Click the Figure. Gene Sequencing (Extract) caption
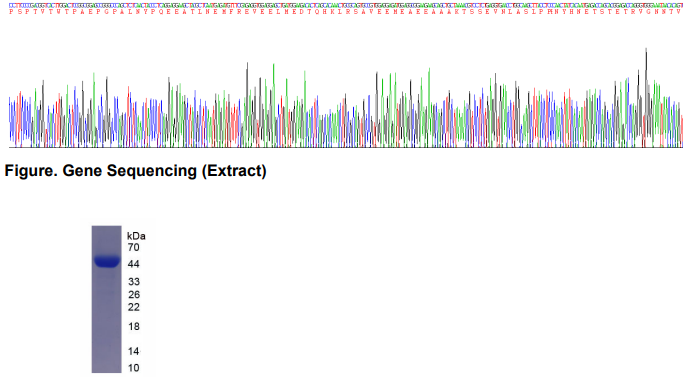The height and width of the screenshot is (377, 683). click(x=135, y=171)
